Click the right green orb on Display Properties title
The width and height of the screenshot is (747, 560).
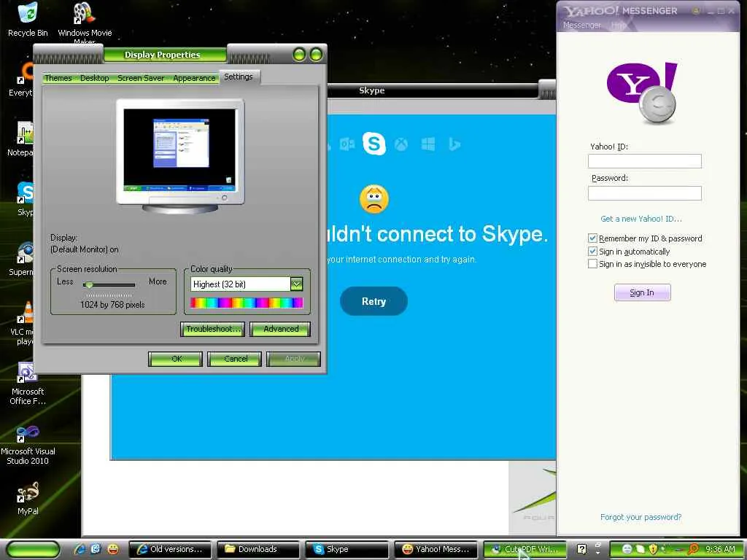tap(317, 55)
